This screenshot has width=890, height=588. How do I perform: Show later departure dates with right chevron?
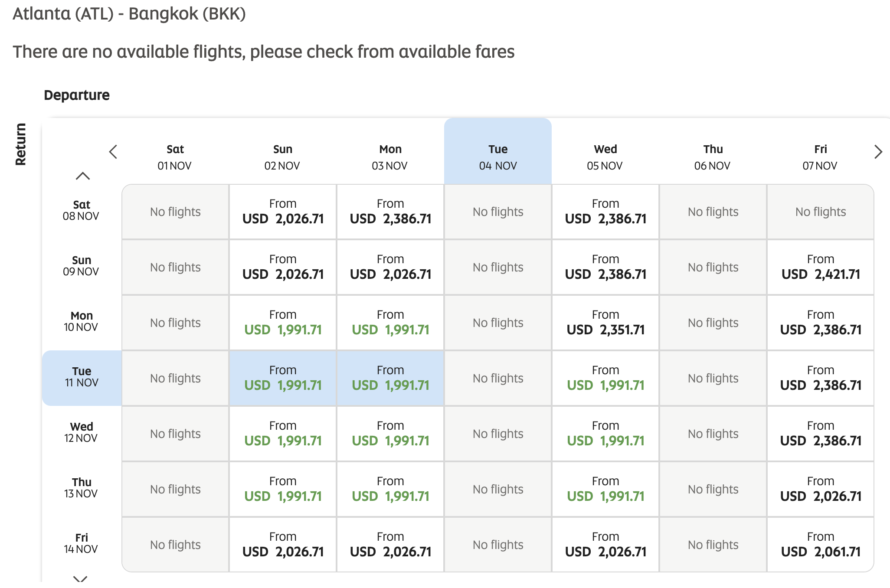coord(878,152)
